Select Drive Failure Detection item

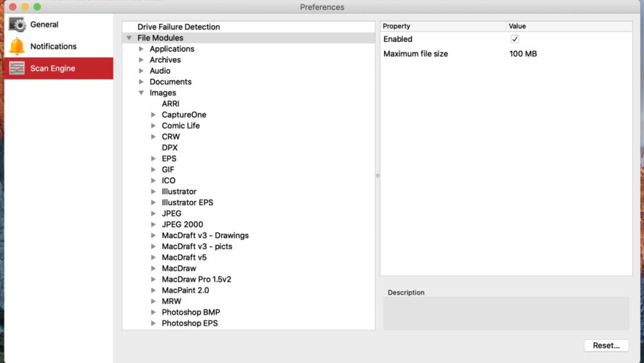(x=178, y=27)
